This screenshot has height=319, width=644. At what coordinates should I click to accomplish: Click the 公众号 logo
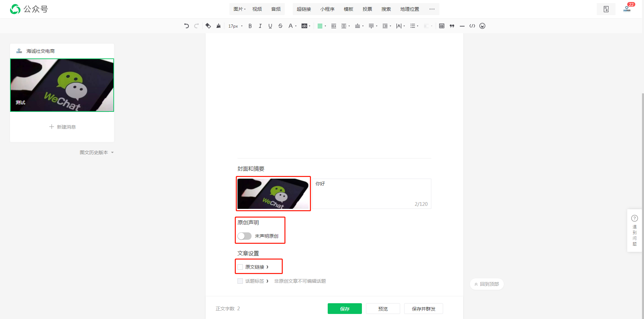29,9
